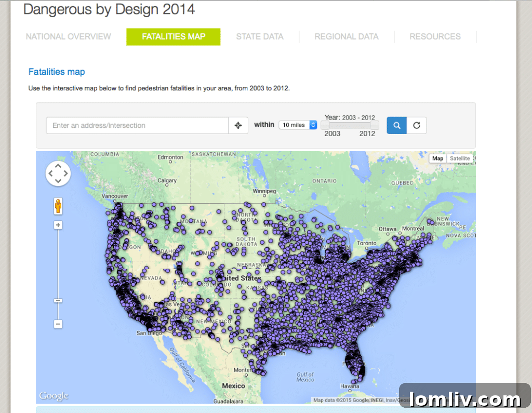Enable Map view mode
The width and height of the screenshot is (532, 413).
click(x=437, y=158)
